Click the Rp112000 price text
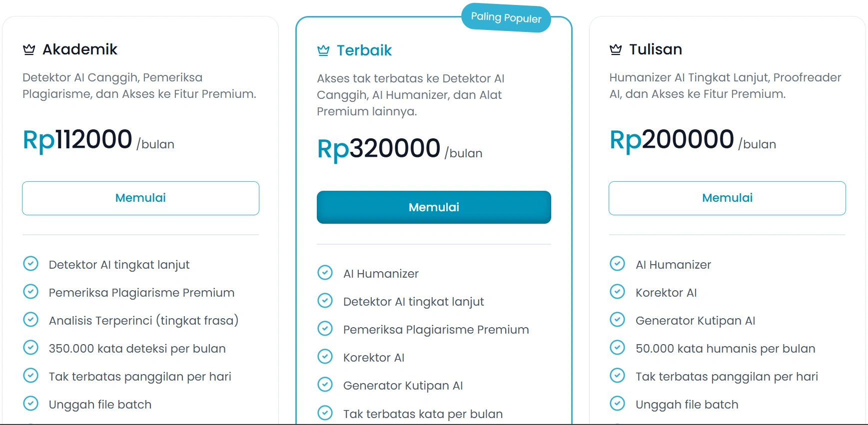Screen dimensions: 868x425 [x=77, y=139]
